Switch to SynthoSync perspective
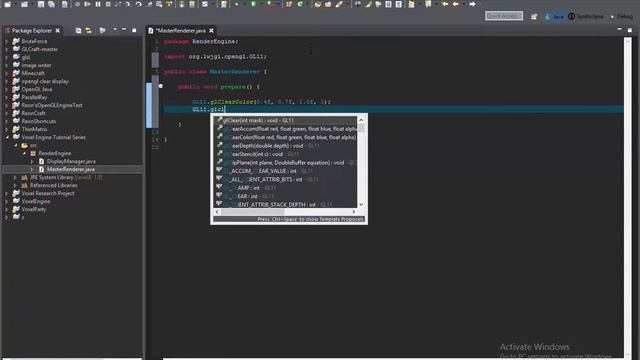The height and width of the screenshot is (360, 640). click(586, 16)
